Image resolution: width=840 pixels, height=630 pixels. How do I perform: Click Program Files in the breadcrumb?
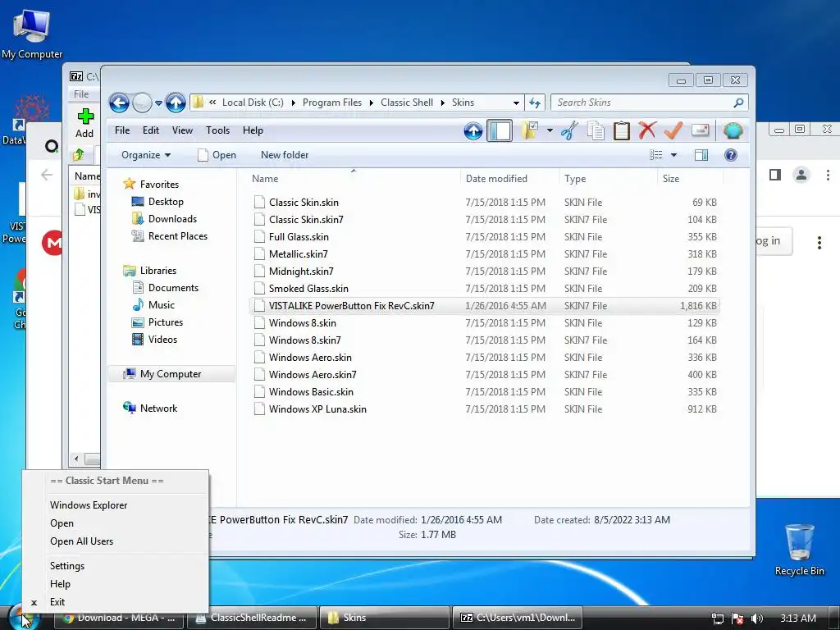pos(331,103)
